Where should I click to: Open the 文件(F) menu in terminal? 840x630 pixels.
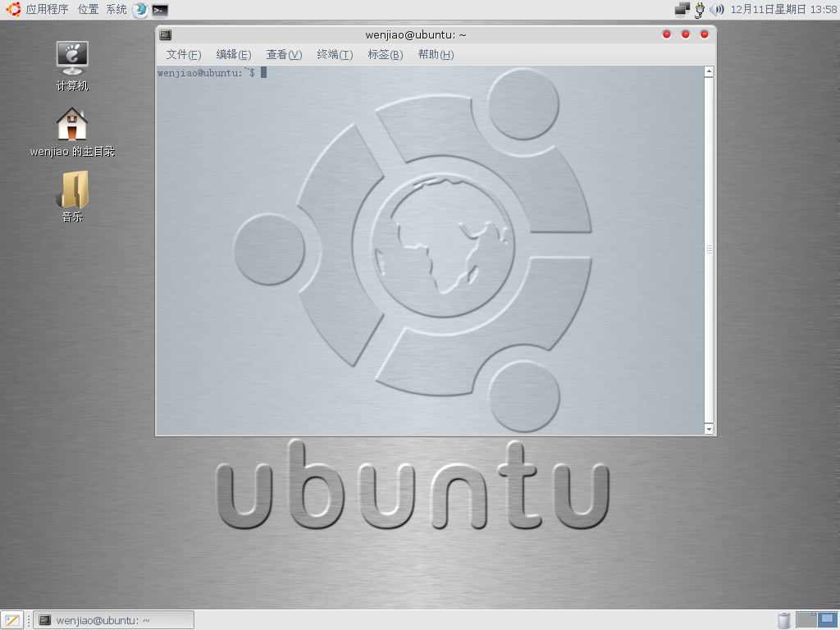183,55
